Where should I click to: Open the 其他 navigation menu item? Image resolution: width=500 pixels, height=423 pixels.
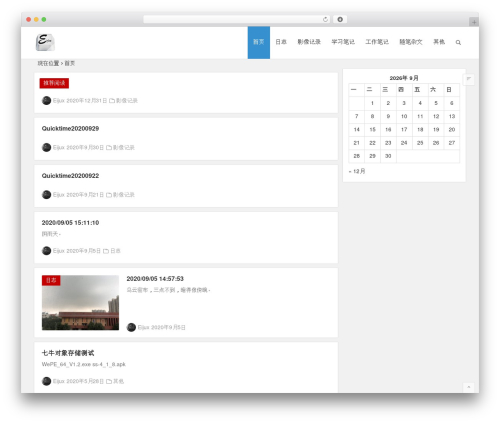(x=439, y=42)
